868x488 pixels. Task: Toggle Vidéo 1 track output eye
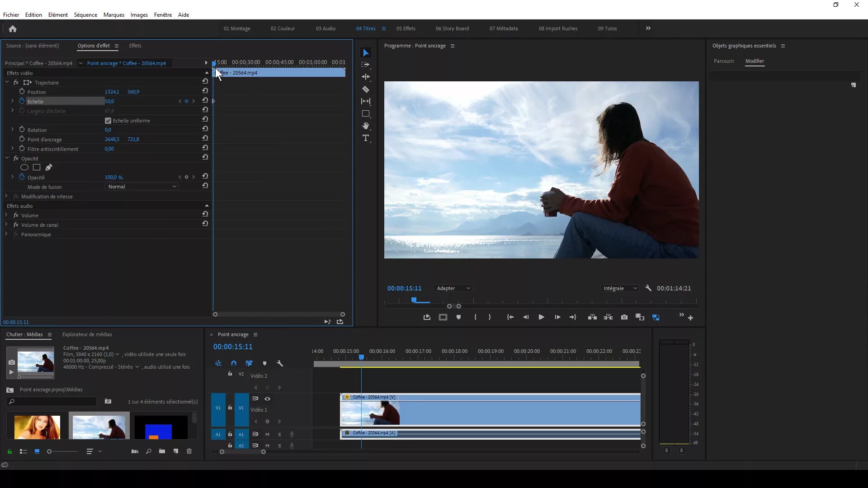[267, 399]
